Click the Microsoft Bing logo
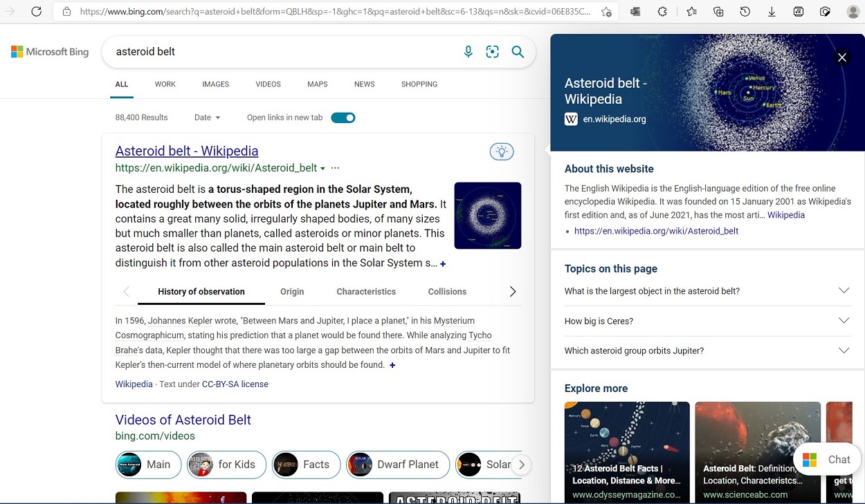 click(50, 52)
